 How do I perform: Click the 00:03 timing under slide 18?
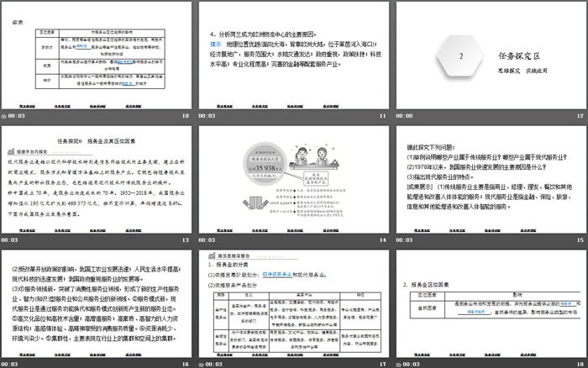[412, 365]
